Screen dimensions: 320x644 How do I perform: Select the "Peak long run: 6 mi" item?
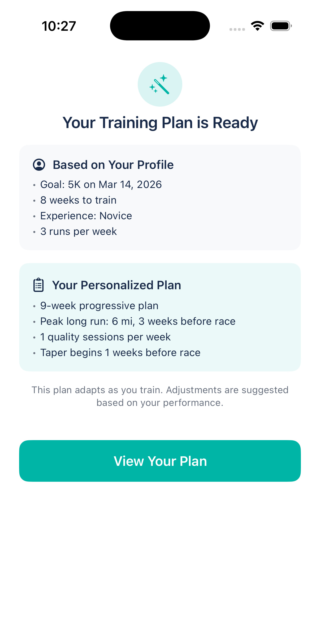point(138,321)
